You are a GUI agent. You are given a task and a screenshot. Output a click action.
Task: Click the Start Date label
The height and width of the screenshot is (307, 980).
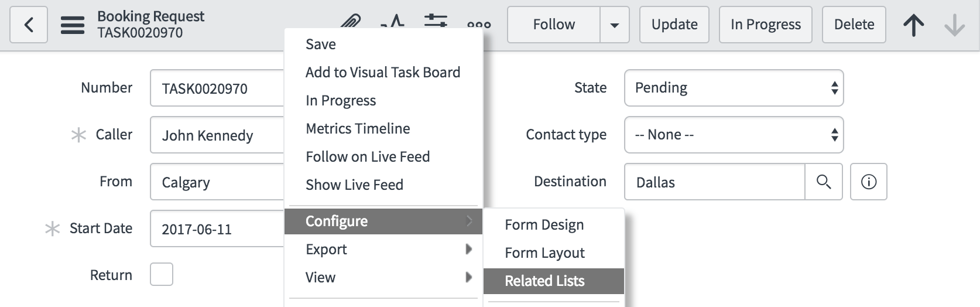101,228
